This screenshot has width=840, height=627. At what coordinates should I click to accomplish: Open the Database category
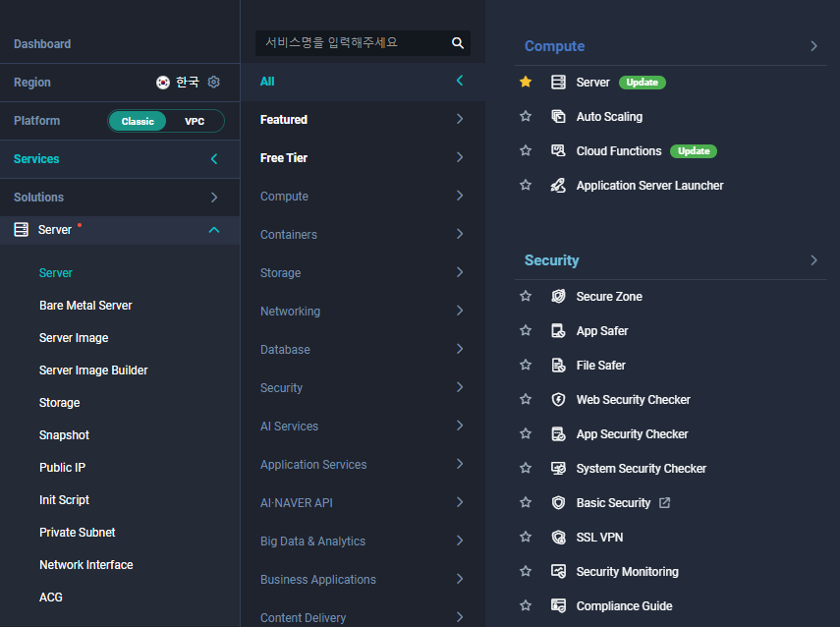click(x=363, y=350)
